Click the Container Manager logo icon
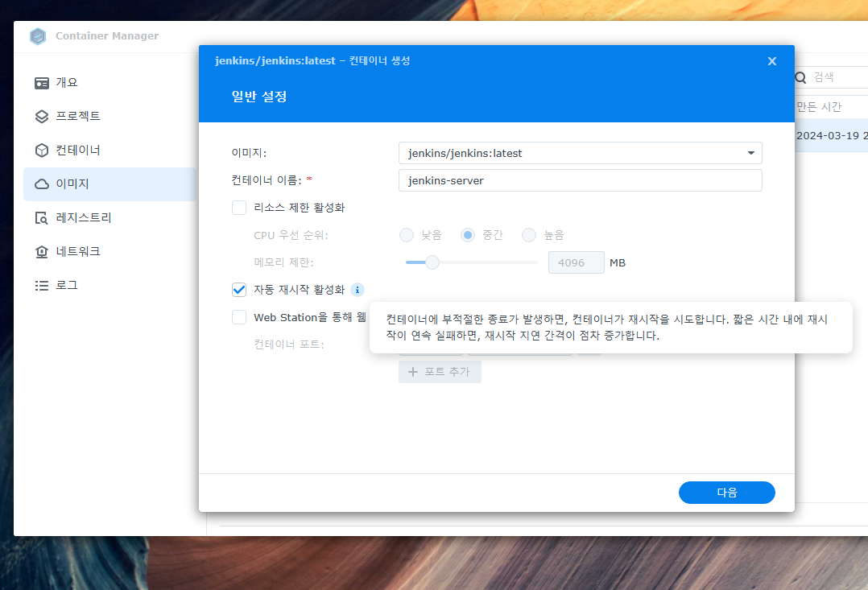 click(x=38, y=36)
